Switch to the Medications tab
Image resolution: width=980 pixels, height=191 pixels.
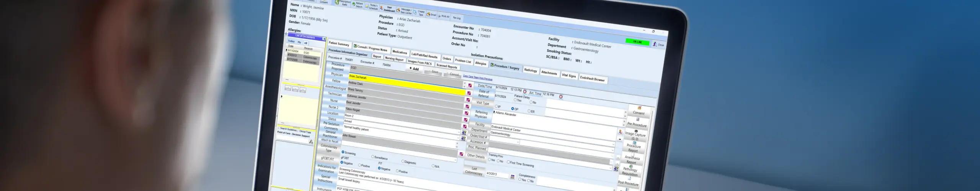pyautogui.click(x=399, y=52)
